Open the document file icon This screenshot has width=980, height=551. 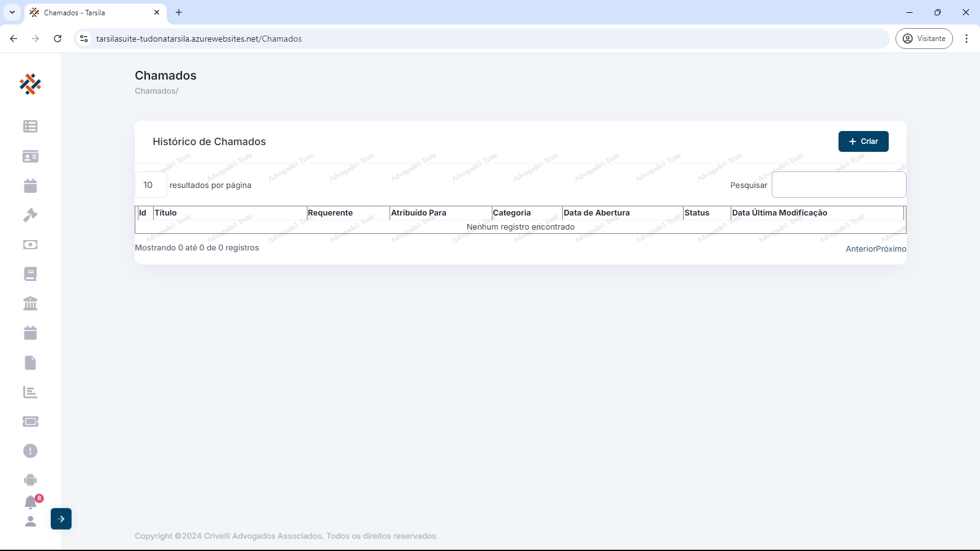click(x=30, y=363)
